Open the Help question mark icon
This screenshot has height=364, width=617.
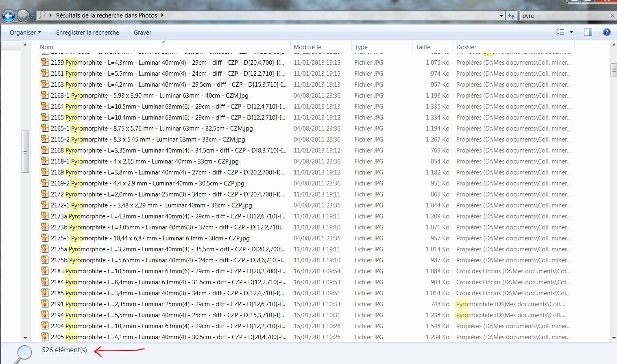coord(606,33)
